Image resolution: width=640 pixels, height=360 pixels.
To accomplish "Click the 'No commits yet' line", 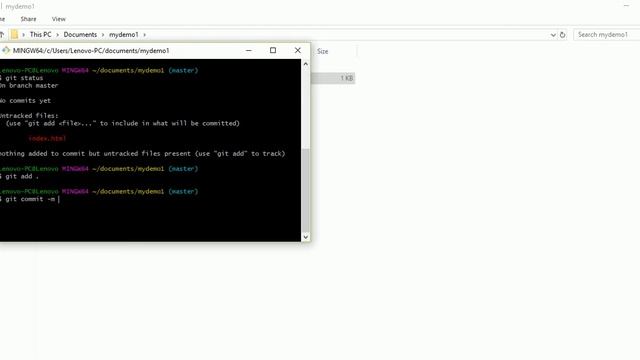I will point(25,101).
